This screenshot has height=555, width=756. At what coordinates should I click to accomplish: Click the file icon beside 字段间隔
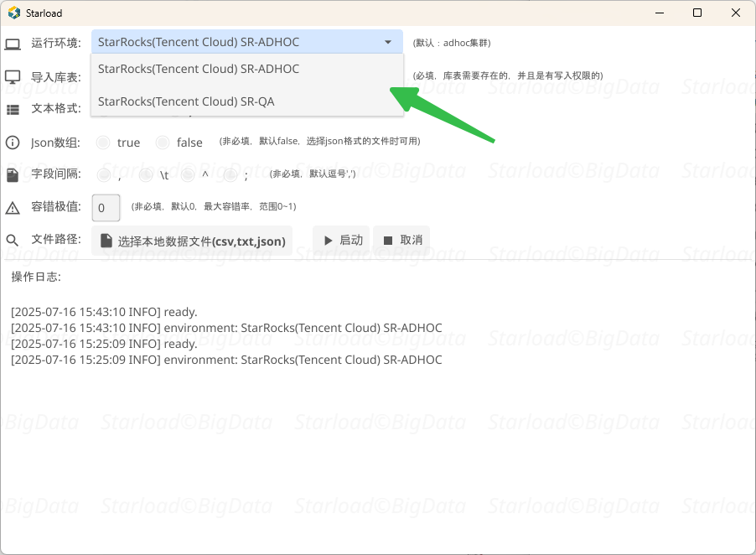[13, 175]
